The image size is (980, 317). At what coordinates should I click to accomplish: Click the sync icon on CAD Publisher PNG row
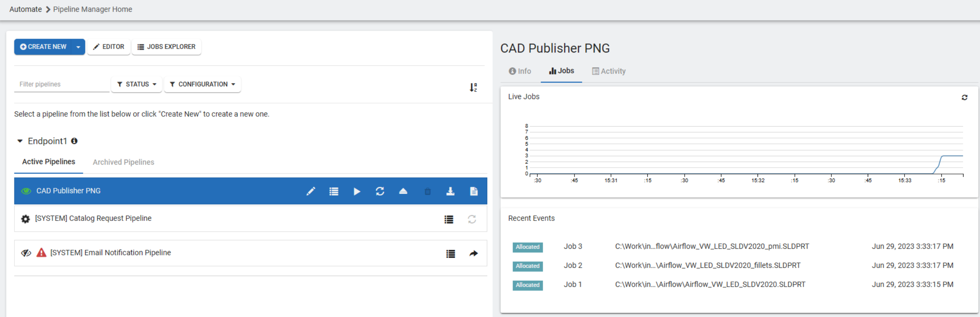click(380, 191)
